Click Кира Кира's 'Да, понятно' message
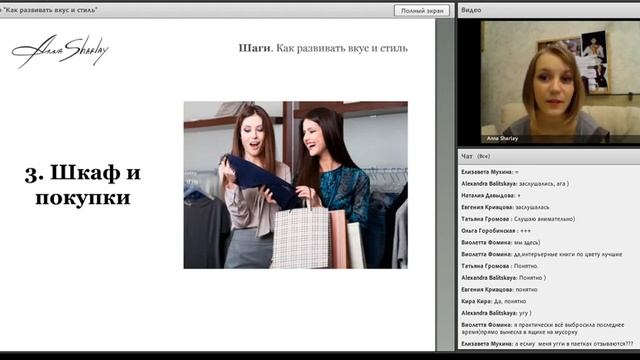 493,302
